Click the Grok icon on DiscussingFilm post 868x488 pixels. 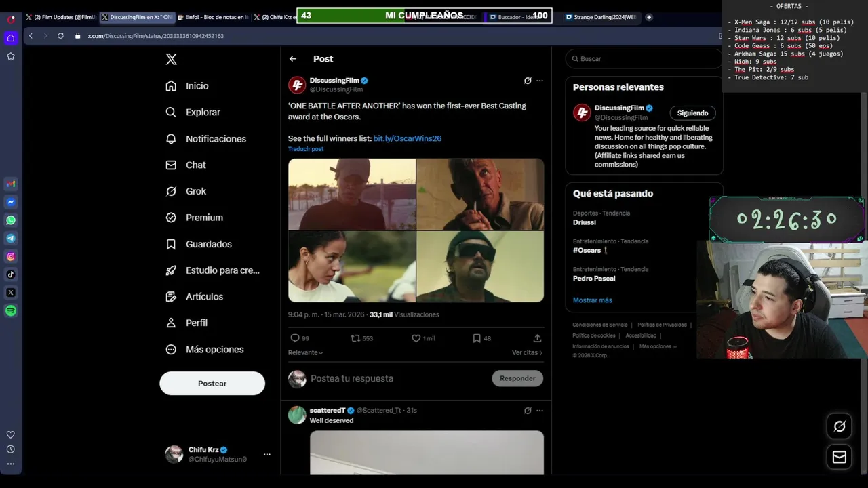click(x=528, y=81)
